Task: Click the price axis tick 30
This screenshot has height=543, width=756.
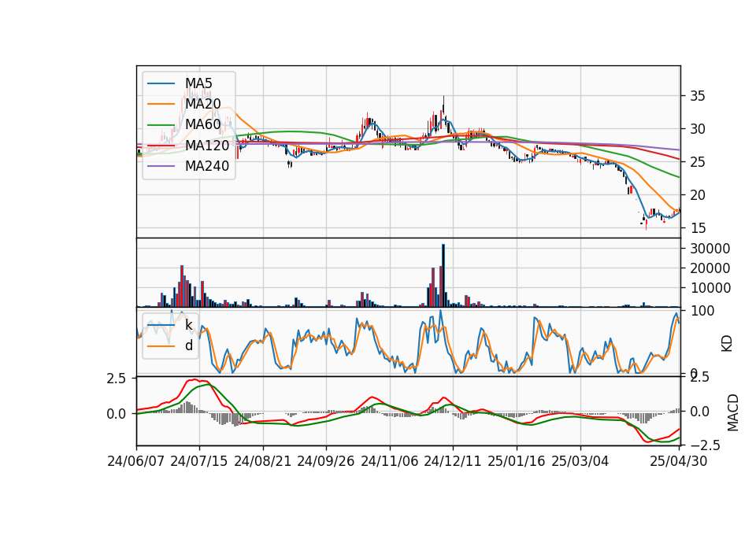Action: [x=698, y=129]
